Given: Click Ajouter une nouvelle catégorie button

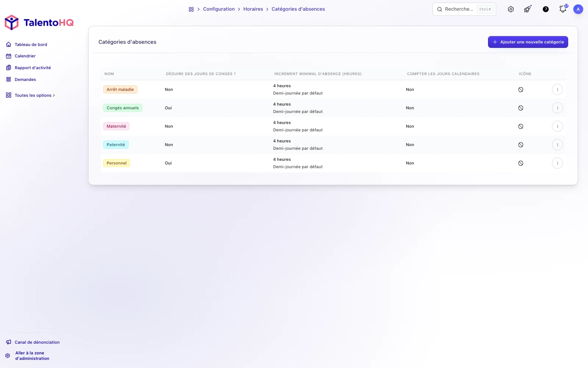Looking at the screenshot, I should (x=528, y=42).
